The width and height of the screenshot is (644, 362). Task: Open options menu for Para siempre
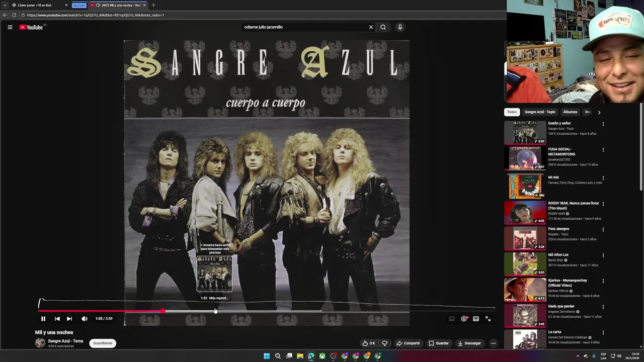point(603,230)
